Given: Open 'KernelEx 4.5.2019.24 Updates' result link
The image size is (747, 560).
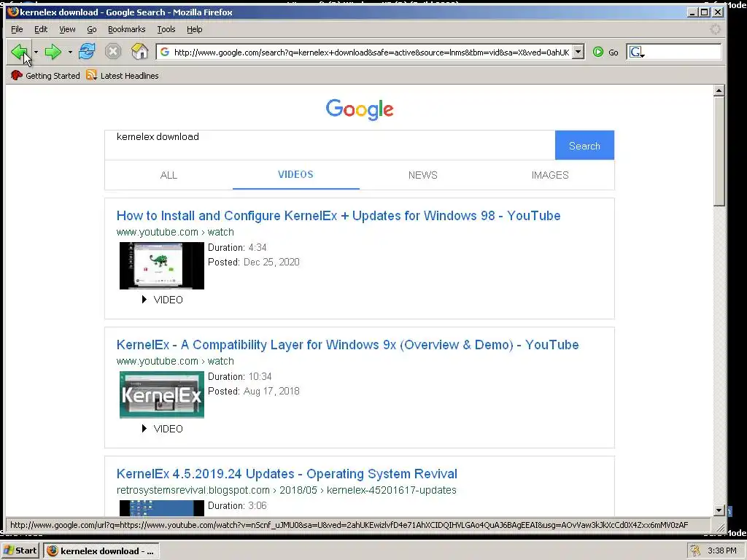Looking at the screenshot, I should pos(287,474).
